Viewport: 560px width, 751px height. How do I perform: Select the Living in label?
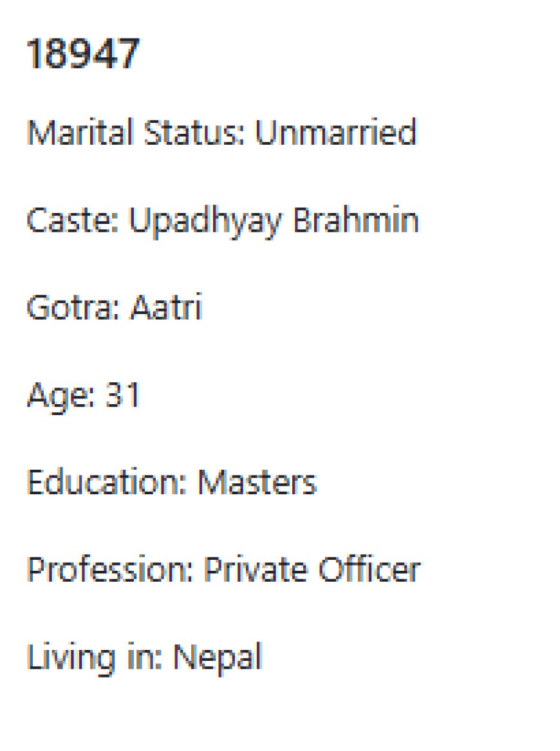coord(95,658)
